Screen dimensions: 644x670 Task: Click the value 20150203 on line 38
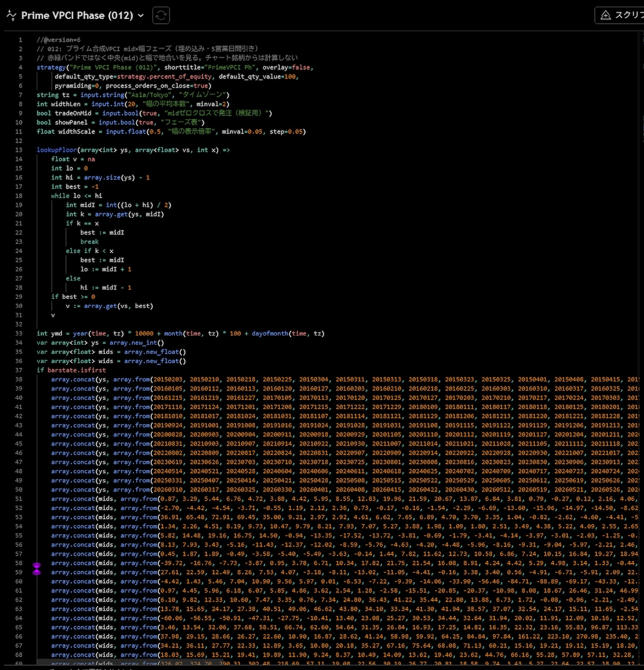(x=168, y=380)
